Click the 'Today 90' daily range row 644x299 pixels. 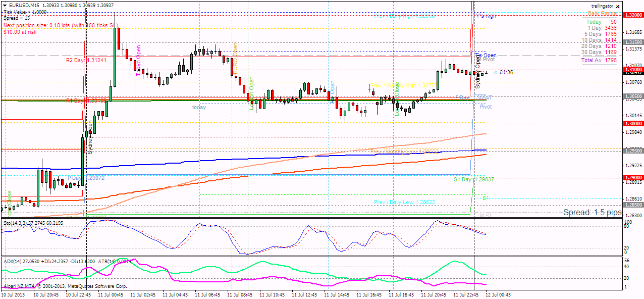tap(602, 22)
